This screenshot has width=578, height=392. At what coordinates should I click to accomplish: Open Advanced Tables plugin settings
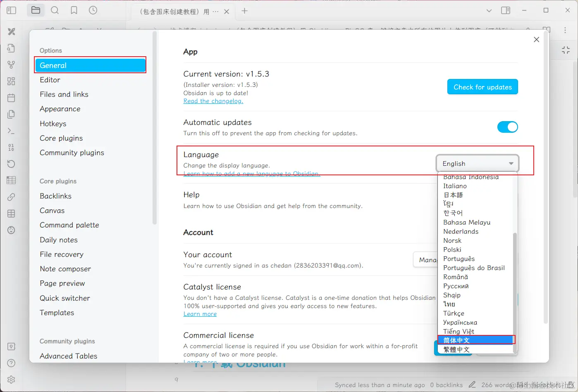click(x=90, y=356)
